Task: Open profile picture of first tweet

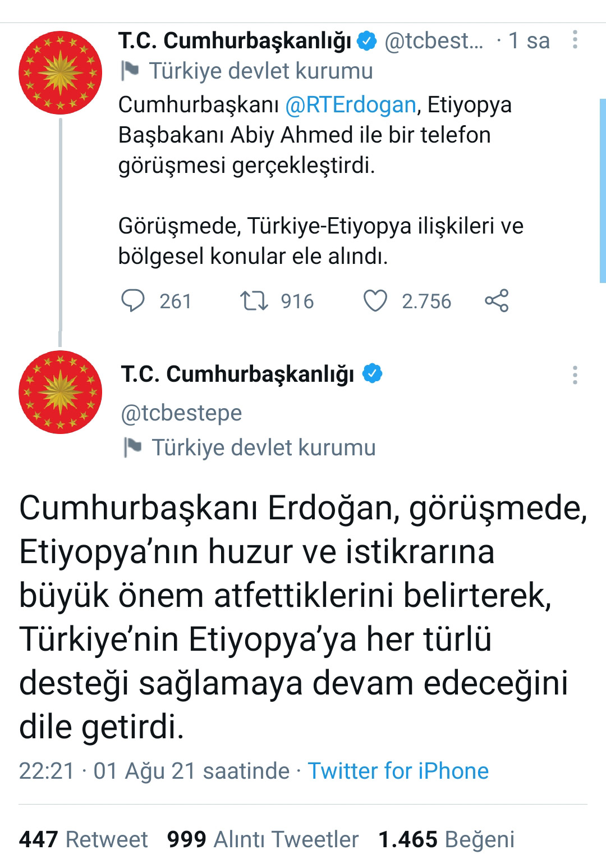Action: coord(61,73)
